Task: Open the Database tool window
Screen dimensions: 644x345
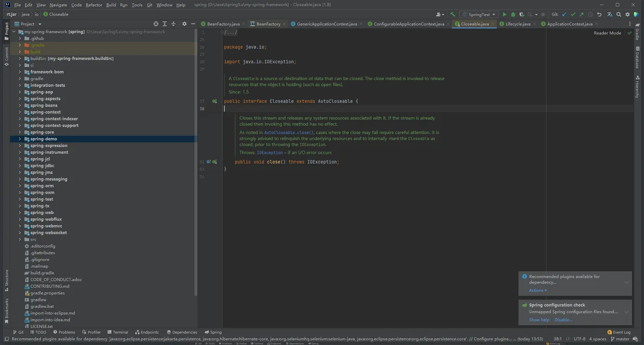Action: 638,57
